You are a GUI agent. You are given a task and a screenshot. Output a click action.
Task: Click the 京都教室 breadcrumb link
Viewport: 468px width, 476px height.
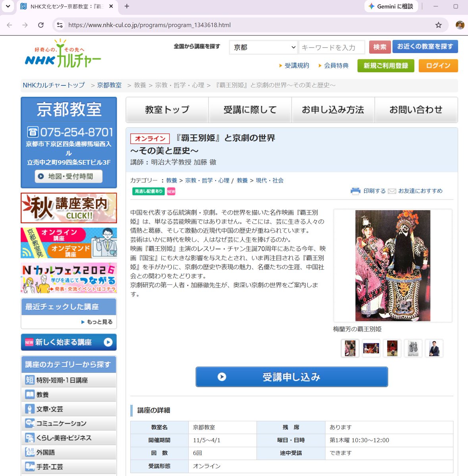[109, 85]
